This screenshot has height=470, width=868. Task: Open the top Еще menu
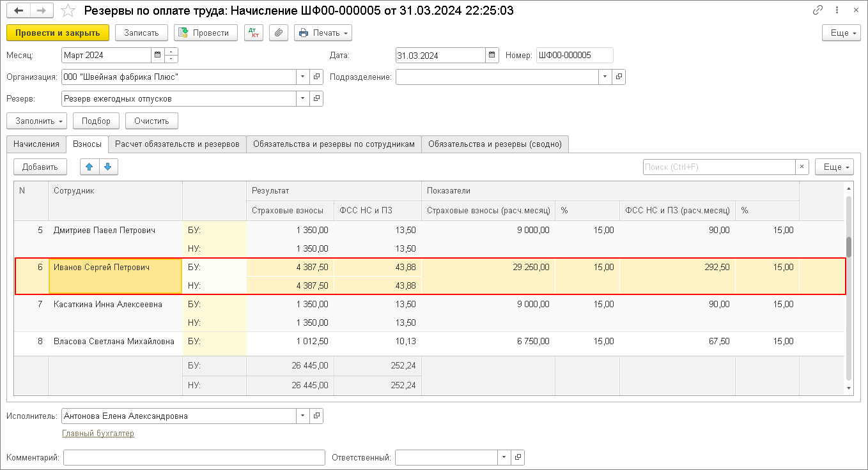tap(841, 33)
